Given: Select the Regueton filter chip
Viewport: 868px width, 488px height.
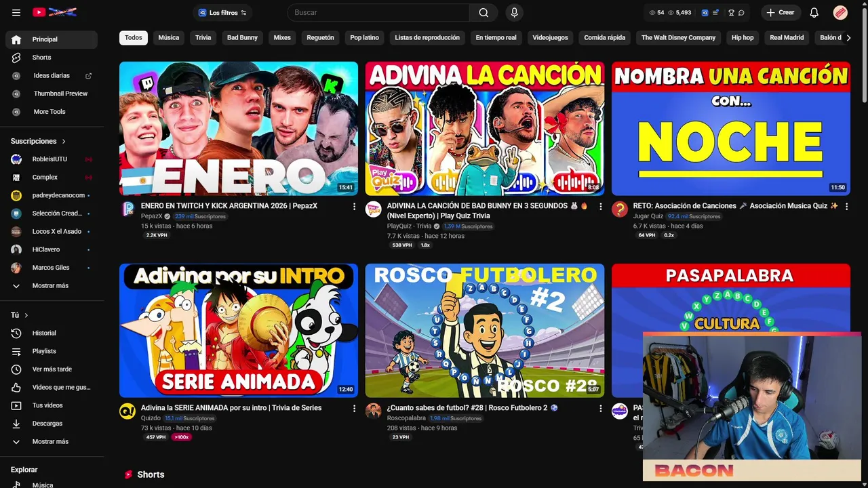Looking at the screenshot, I should pos(320,38).
